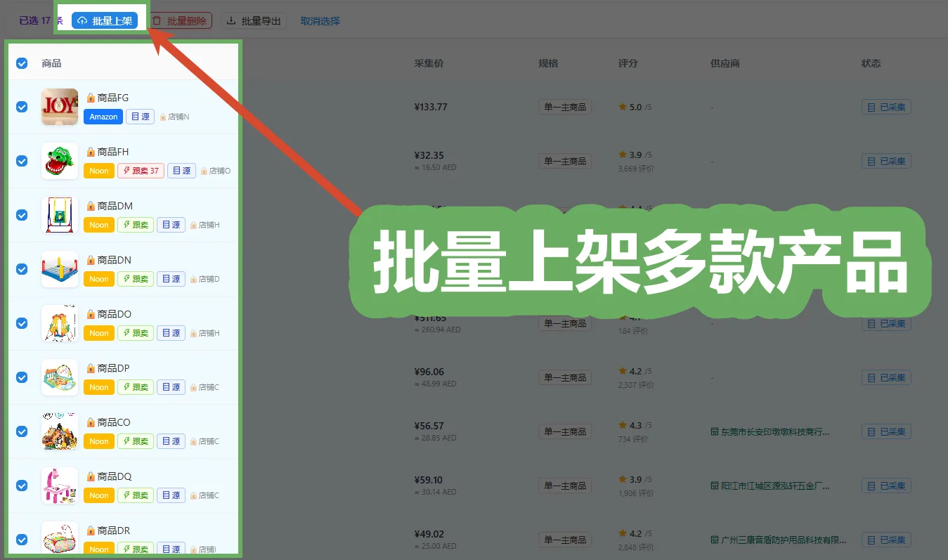Click 取消选择 to clear selection
948x560 pixels.
(320, 21)
